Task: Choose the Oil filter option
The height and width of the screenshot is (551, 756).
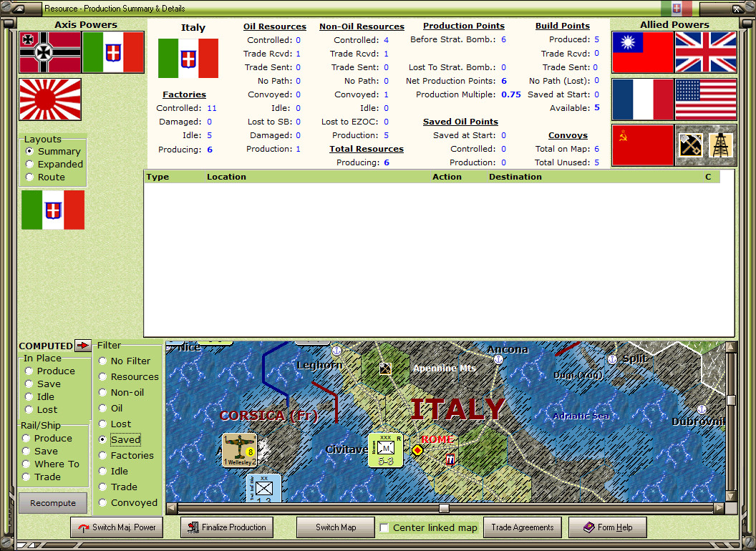Action: (101, 408)
